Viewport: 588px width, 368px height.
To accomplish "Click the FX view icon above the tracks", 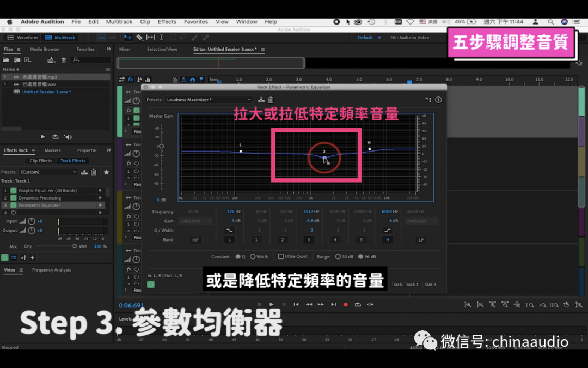I will [131, 80].
